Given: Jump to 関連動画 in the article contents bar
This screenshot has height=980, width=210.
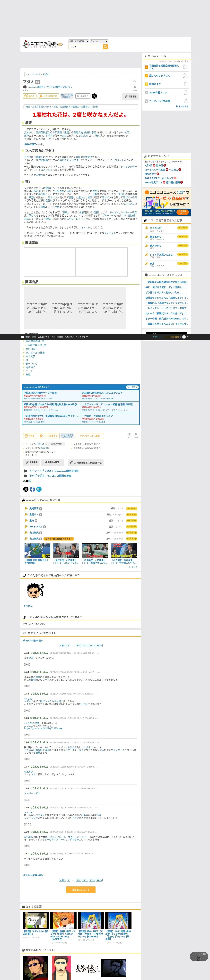Looking at the screenshot, I should tap(64, 106).
